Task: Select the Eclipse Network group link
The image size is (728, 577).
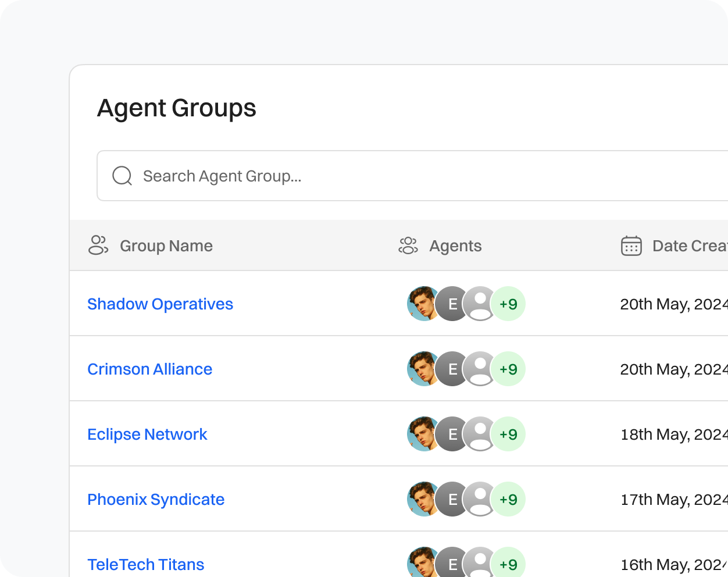Action: pyautogui.click(x=147, y=434)
